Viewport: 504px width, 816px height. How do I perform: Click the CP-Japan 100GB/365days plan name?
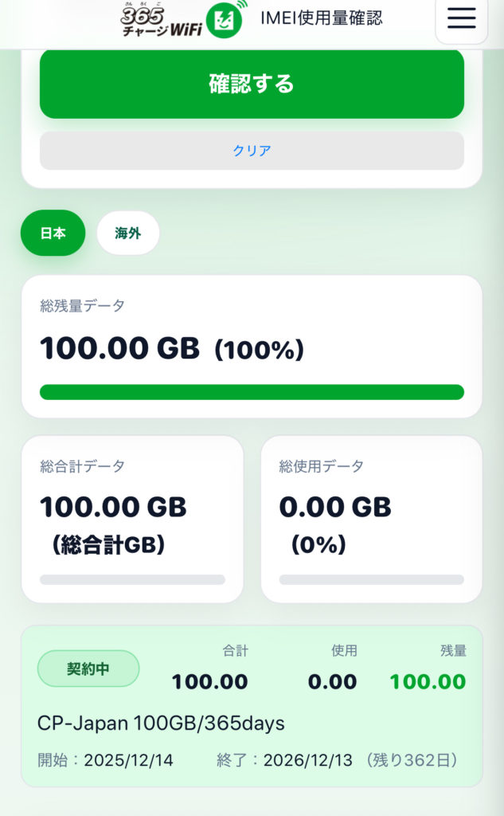[x=161, y=724]
